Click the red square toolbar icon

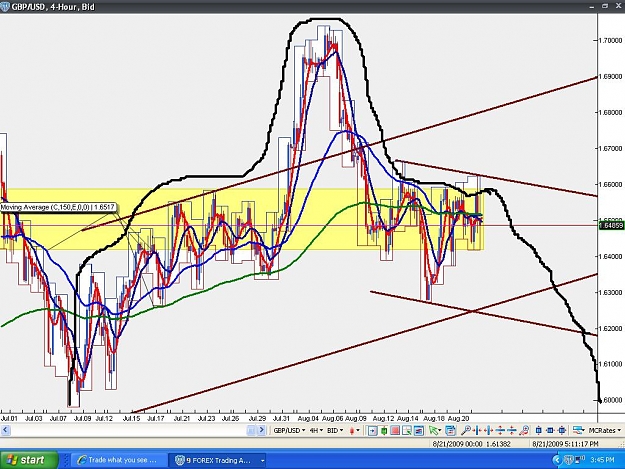click(395, 430)
